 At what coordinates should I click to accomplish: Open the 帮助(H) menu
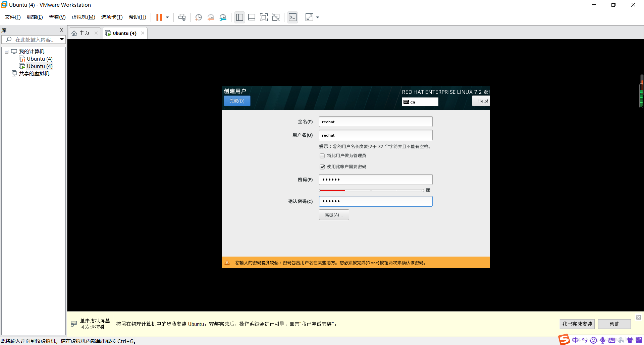pyautogui.click(x=138, y=17)
